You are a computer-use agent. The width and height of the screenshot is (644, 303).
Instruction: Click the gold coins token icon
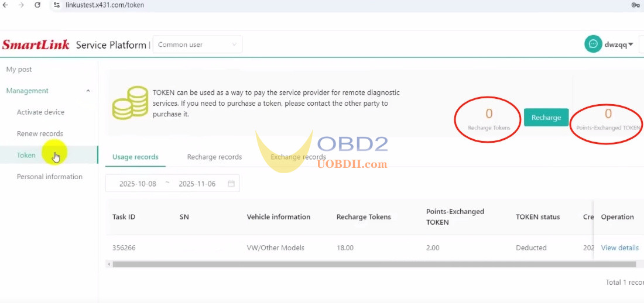pyautogui.click(x=130, y=102)
